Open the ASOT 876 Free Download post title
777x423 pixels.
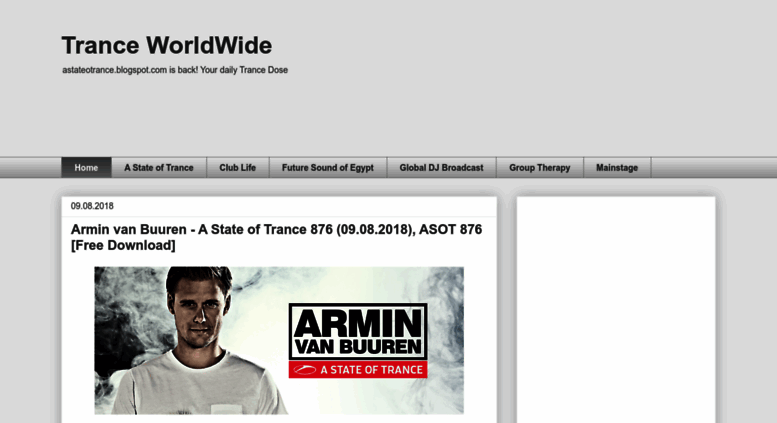(x=276, y=237)
